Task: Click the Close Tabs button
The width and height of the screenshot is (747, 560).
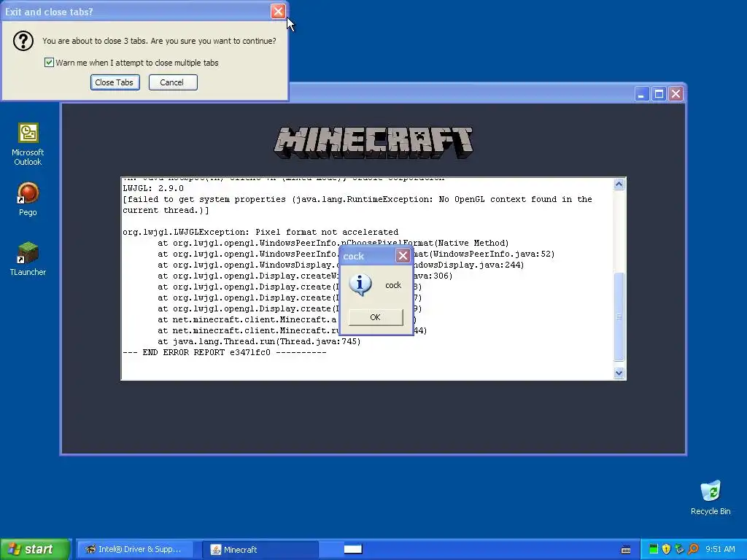Action: click(115, 82)
